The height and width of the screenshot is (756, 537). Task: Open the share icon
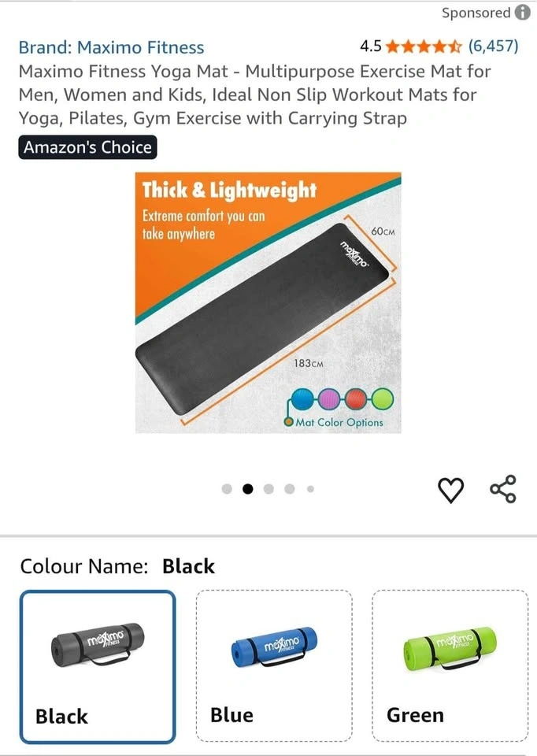(503, 489)
